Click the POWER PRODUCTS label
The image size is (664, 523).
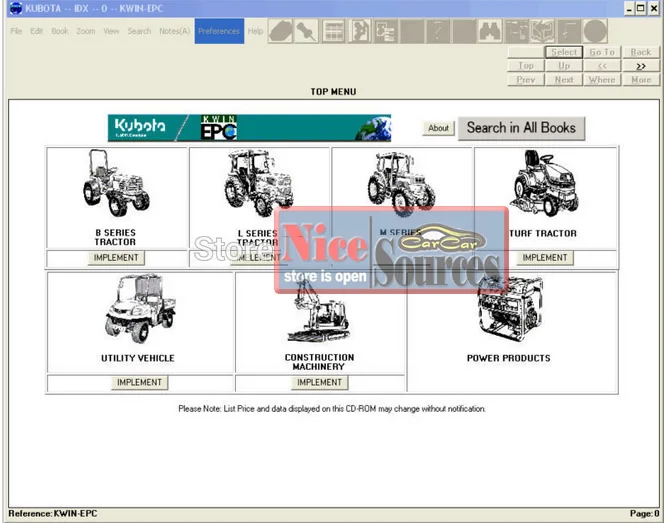click(x=509, y=358)
